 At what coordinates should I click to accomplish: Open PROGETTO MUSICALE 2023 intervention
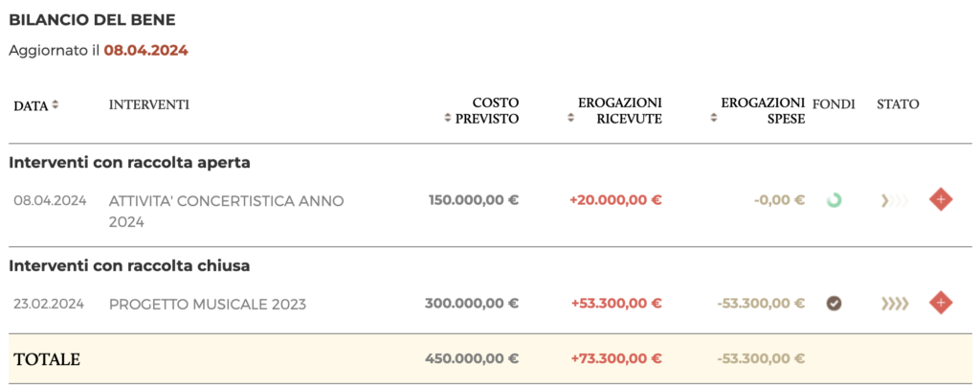[x=208, y=305]
